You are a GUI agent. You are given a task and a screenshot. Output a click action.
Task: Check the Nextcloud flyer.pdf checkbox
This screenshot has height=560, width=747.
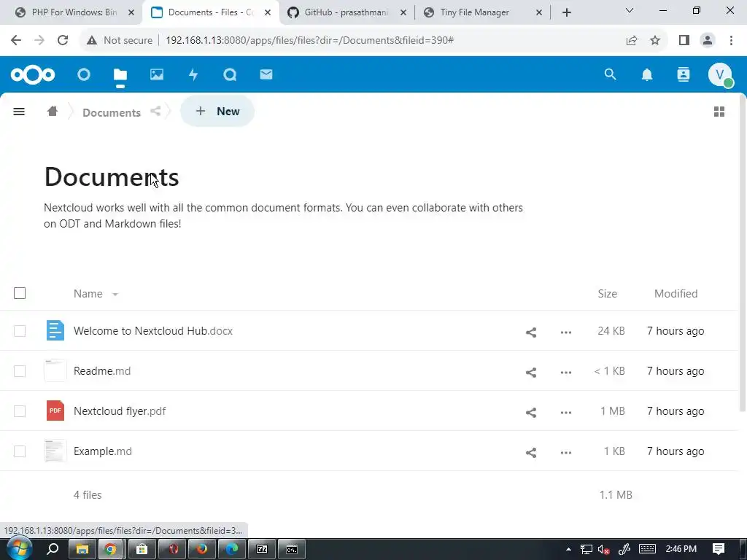point(20,411)
